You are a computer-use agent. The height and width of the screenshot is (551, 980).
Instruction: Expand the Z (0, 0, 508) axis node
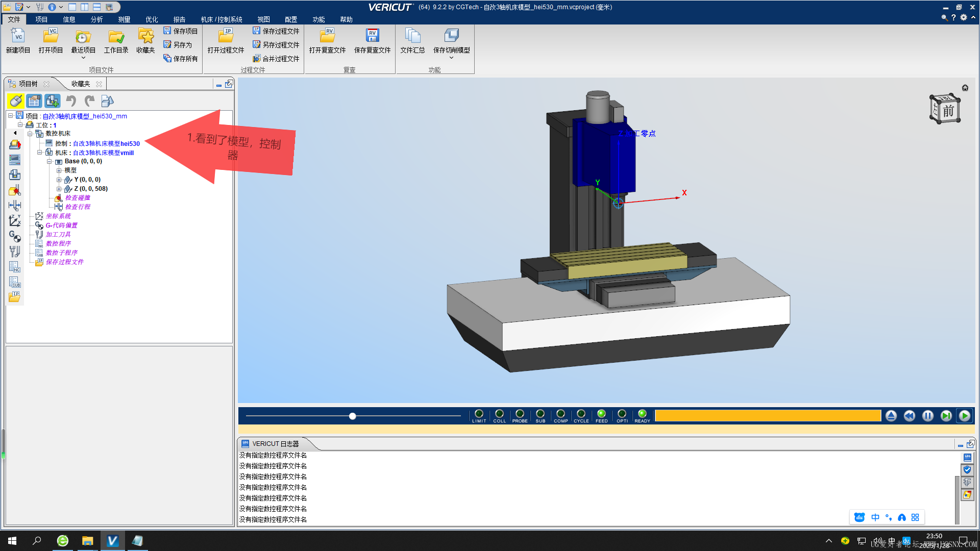coord(59,189)
